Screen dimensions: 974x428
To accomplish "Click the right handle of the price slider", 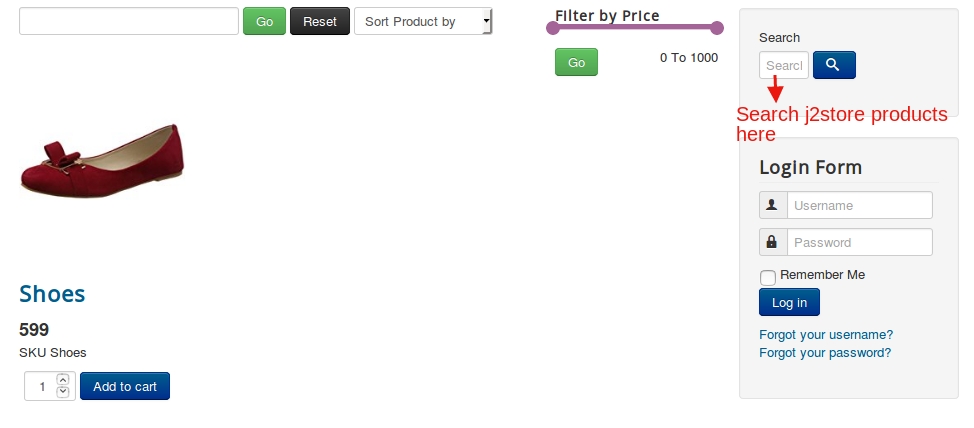I will point(717,27).
